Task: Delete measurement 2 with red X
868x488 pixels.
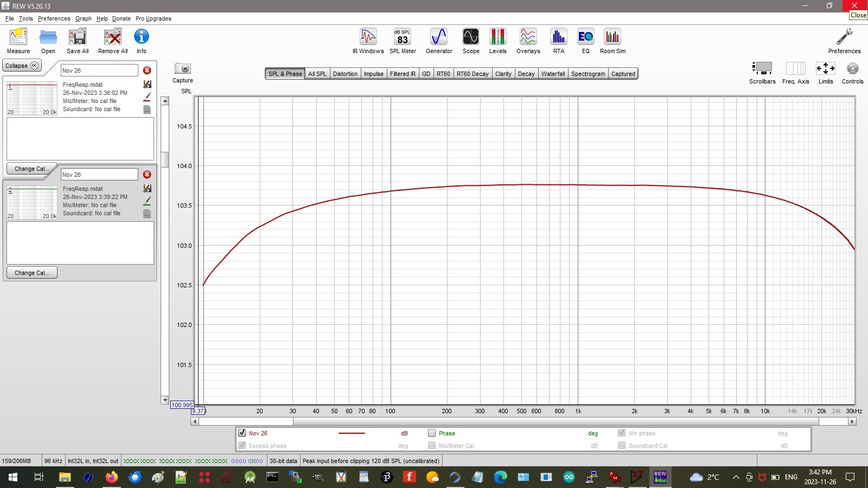Action: tap(147, 175)
